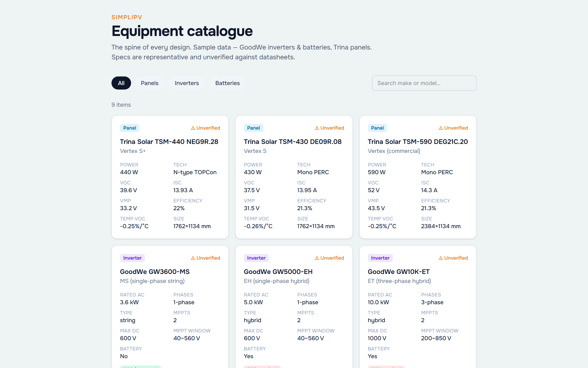588x368 pixels.
Task: Click the 440 W power value
Action: (x=129, y=172)
